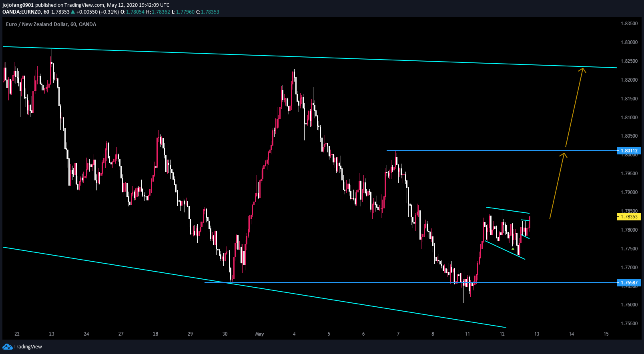This screenshot has height=354, width=644.
Task: Click the 1.78000 price axis label
Action: click(x=629, y=230)
